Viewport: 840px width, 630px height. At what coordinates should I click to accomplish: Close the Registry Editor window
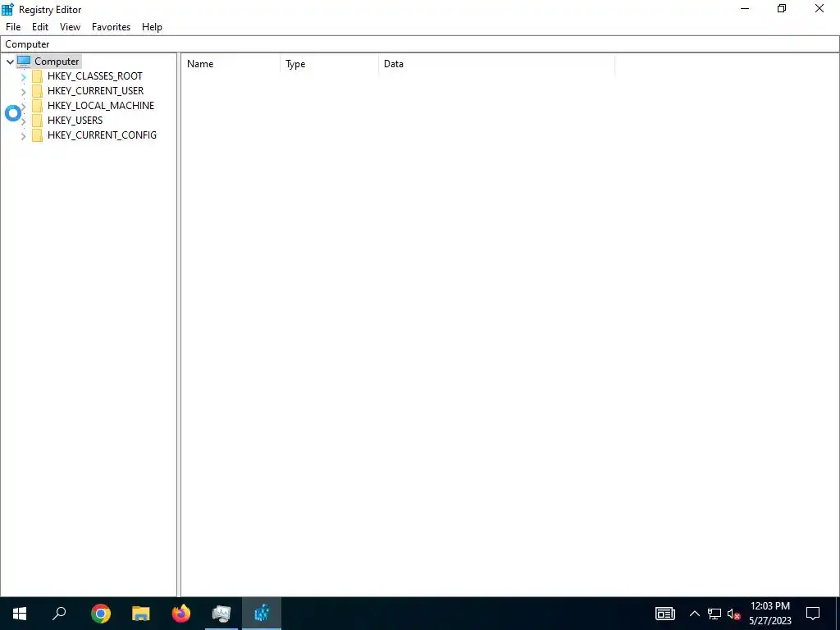tap(819, 8)
